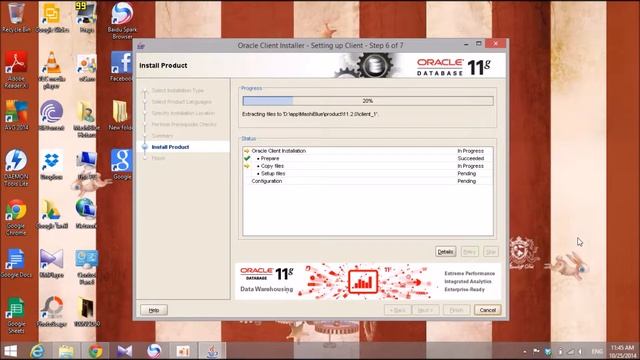Open the clock showing 11:45 AM
This screenshot has height=360, width=640.
(622, 351)
